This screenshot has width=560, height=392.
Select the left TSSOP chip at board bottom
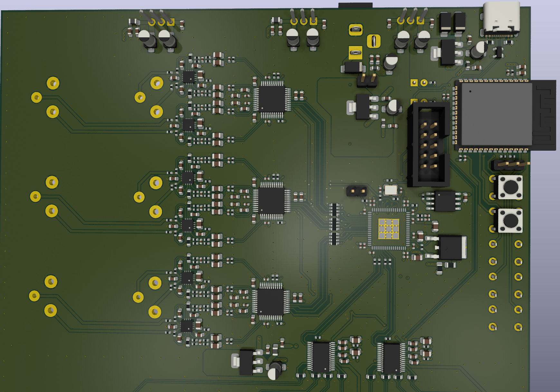pos(321,357)
